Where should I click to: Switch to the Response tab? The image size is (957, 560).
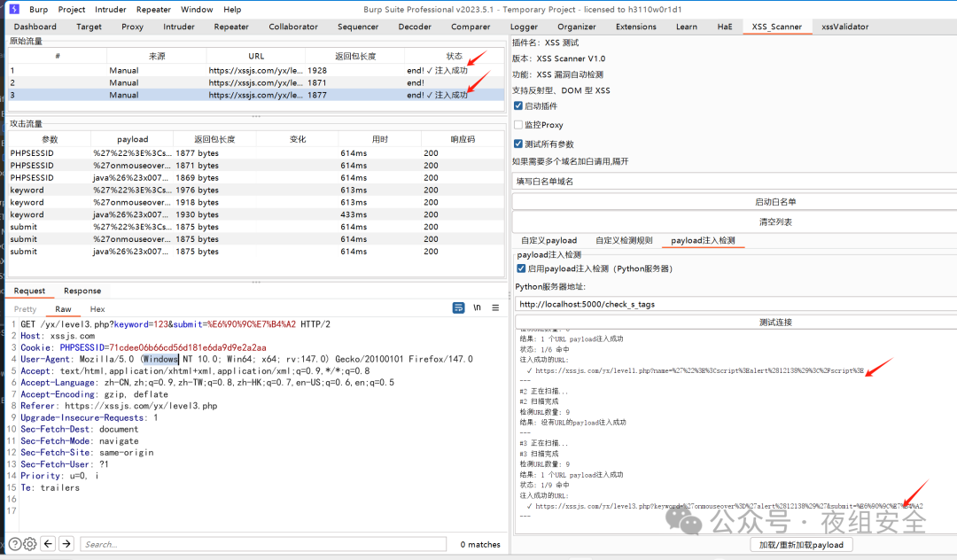82,291
